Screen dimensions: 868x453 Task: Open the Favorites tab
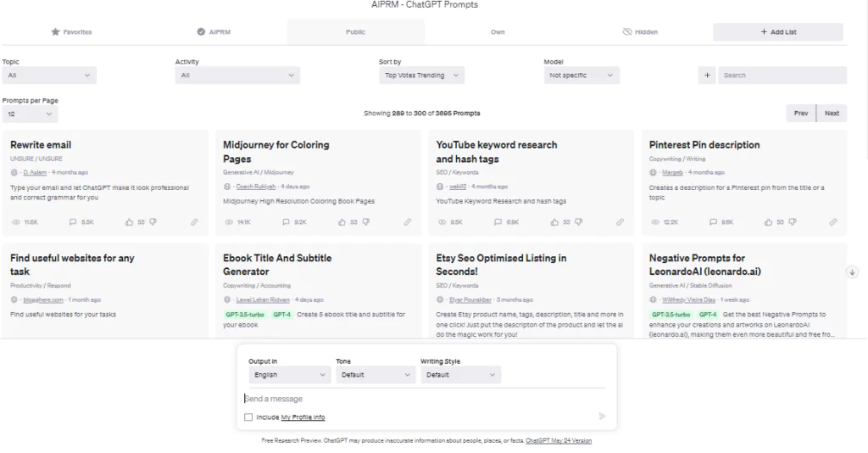pyautogui.click(x=71, y=32)
